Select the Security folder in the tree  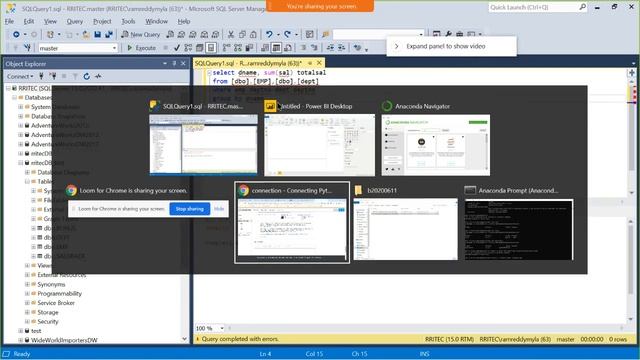coord(48,322)
